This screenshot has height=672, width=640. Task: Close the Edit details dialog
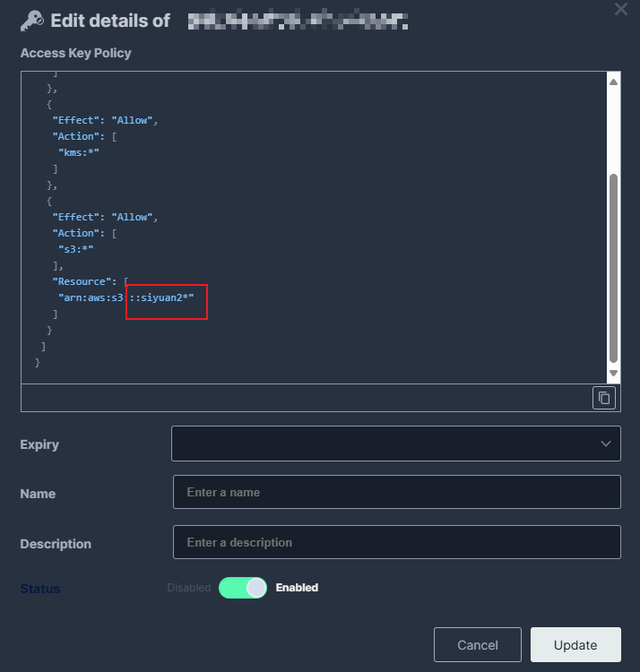[620, 9]
